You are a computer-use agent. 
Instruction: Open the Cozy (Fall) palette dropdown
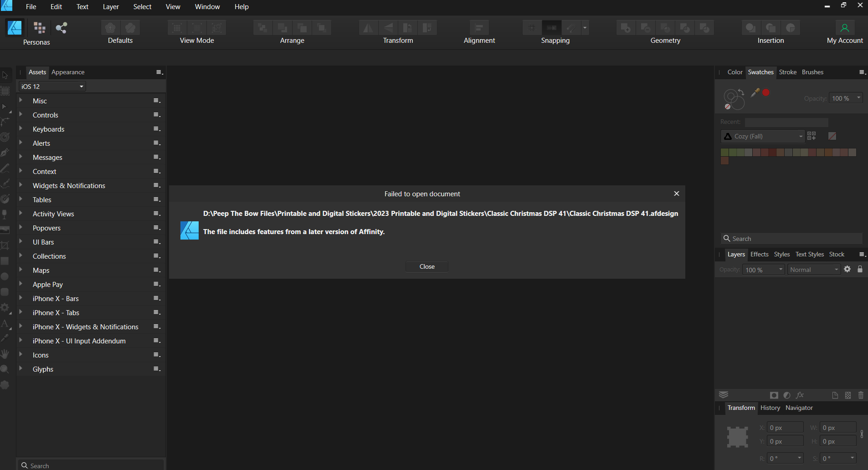(x=762, y=136)
